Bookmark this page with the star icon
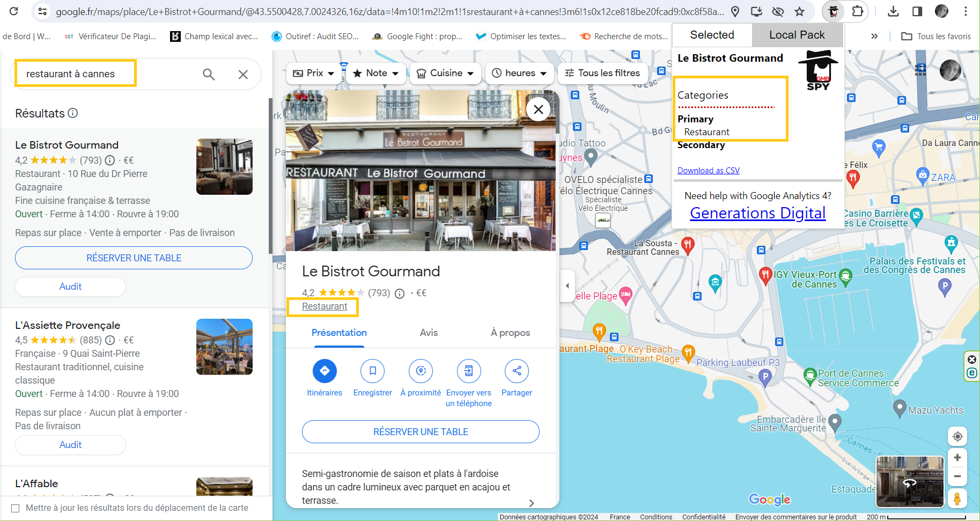Viewport: 980px width, 521px height. (x=799, y=11)
